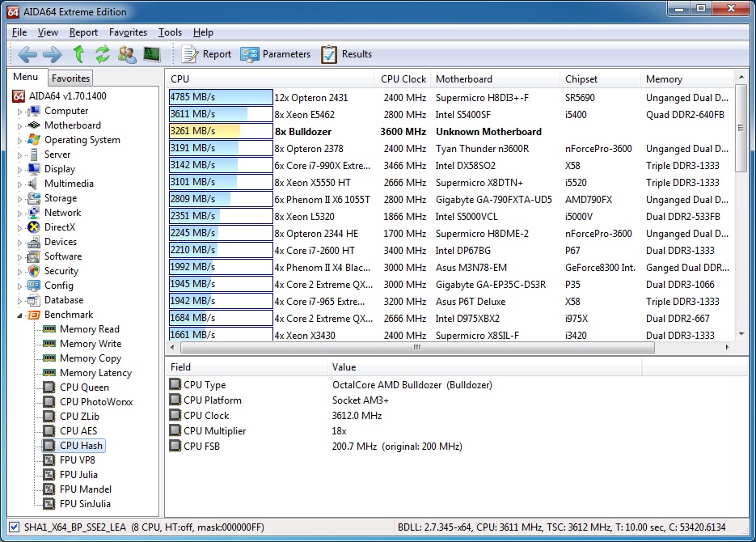
Task: Select the Motherboard icon in the tree
Action: pos(34,125)
